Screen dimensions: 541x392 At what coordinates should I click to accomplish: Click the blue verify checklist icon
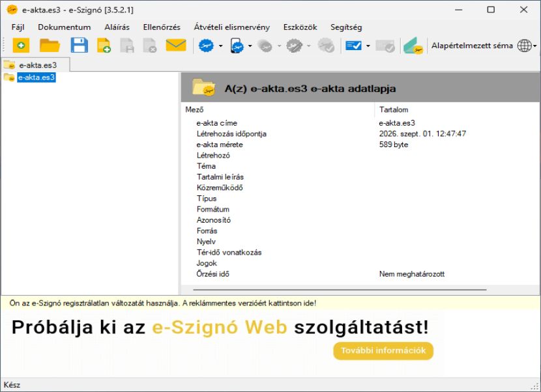click(x=353, y=46)
